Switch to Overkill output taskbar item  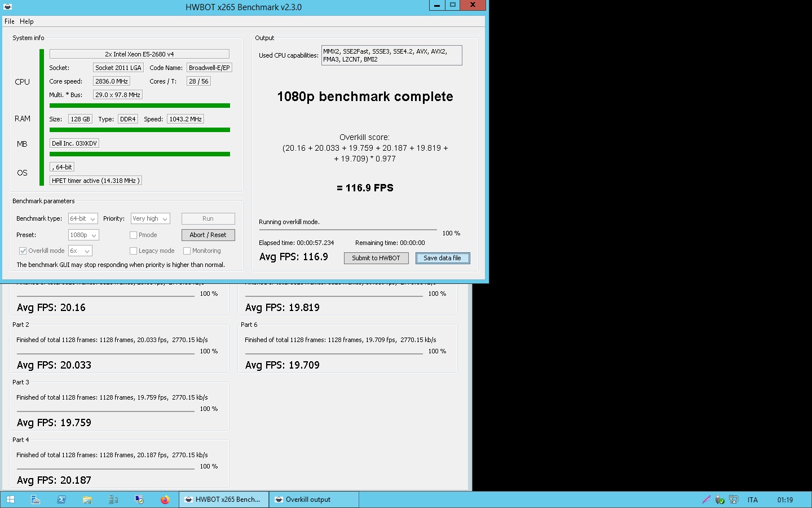pyautogui.click(x=314, y=500)
